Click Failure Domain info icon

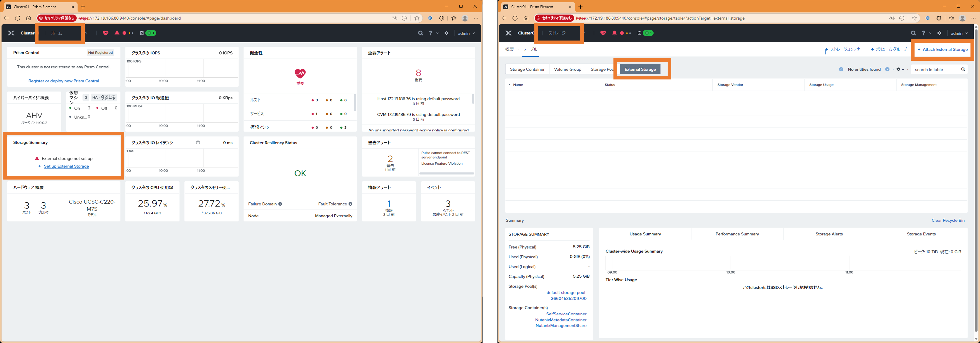tap(280, 204)
